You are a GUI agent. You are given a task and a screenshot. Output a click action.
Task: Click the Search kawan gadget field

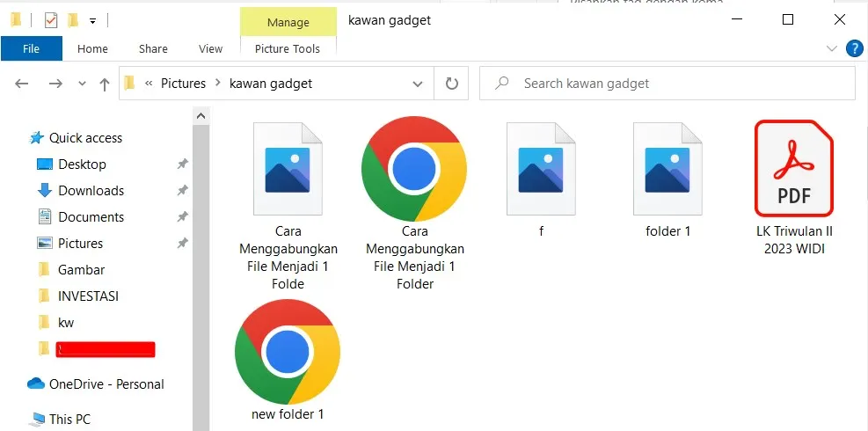[x=667, y=84]
